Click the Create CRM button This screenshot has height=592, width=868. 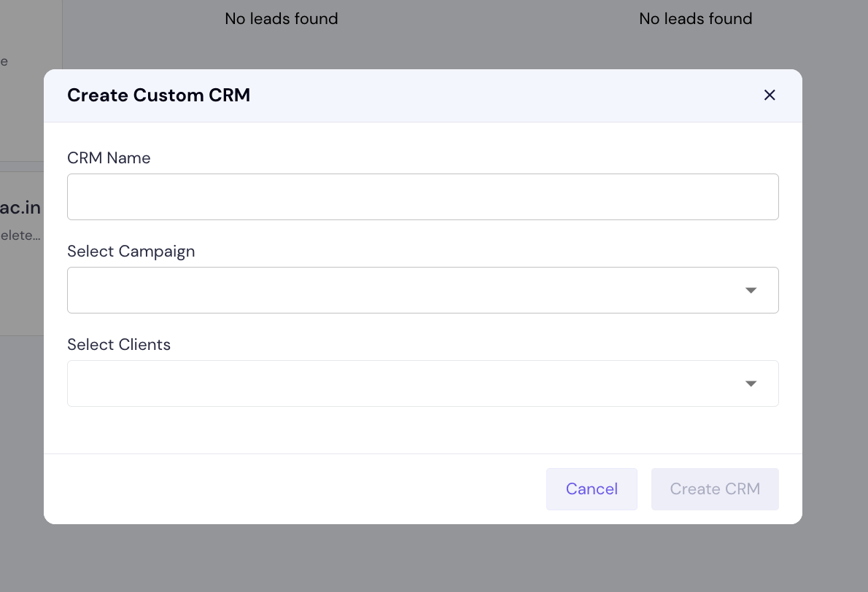point(715,489)
